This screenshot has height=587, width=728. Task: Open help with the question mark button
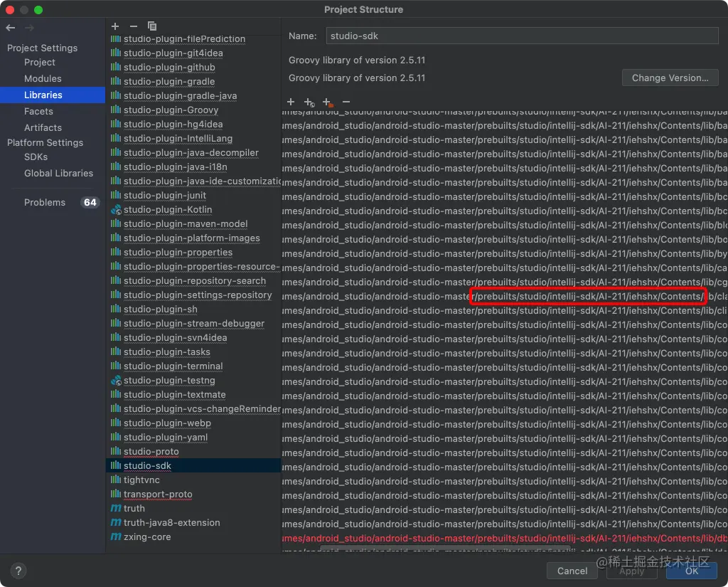(18, 571)
